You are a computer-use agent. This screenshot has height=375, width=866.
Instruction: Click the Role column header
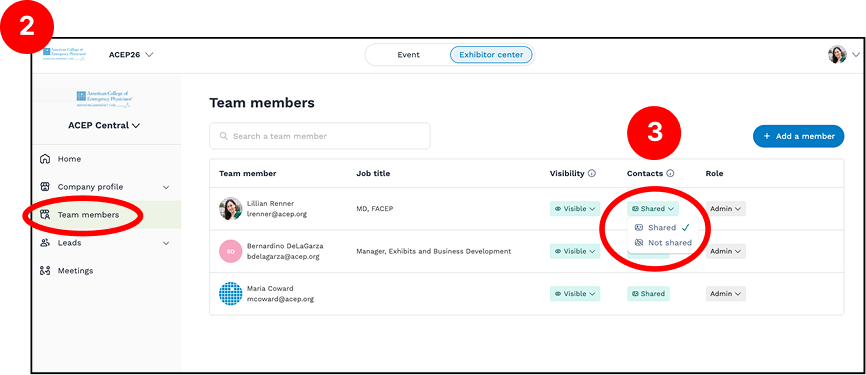click(x=714, y=173)
